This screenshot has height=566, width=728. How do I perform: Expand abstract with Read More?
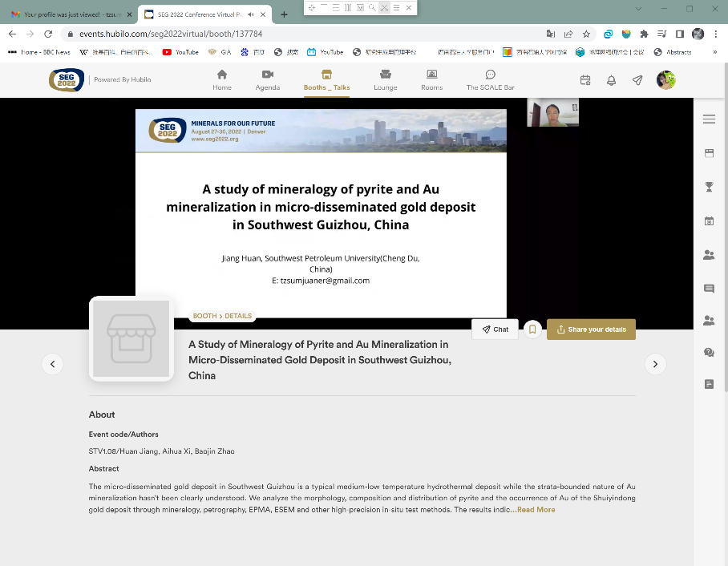(x=536, y=510)
